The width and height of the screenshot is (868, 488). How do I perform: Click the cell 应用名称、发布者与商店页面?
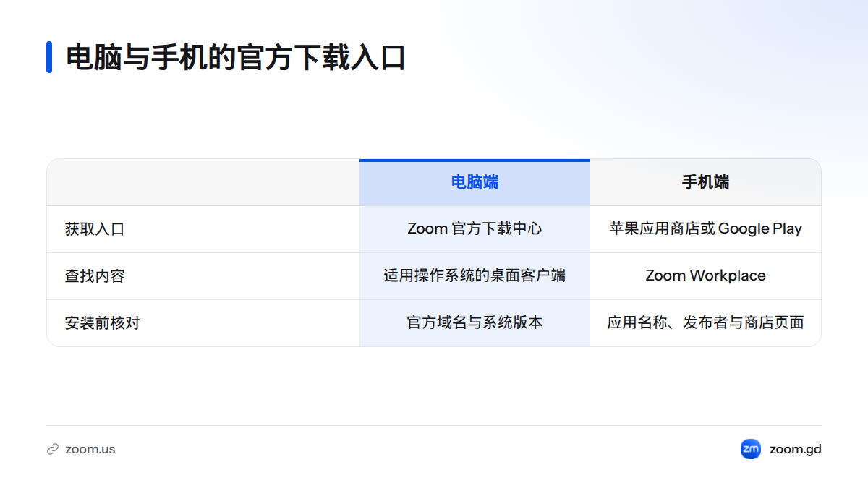pos(705,323)
